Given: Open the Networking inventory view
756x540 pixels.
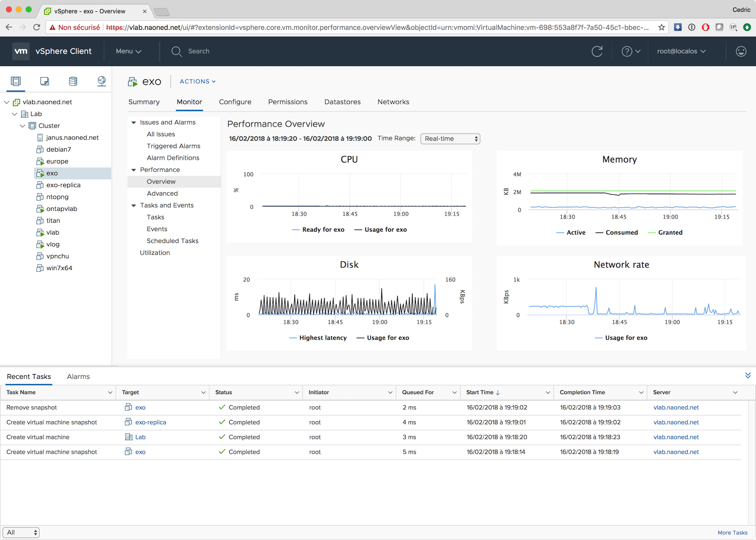Looking at the screenshot, I should click(102, 81).
